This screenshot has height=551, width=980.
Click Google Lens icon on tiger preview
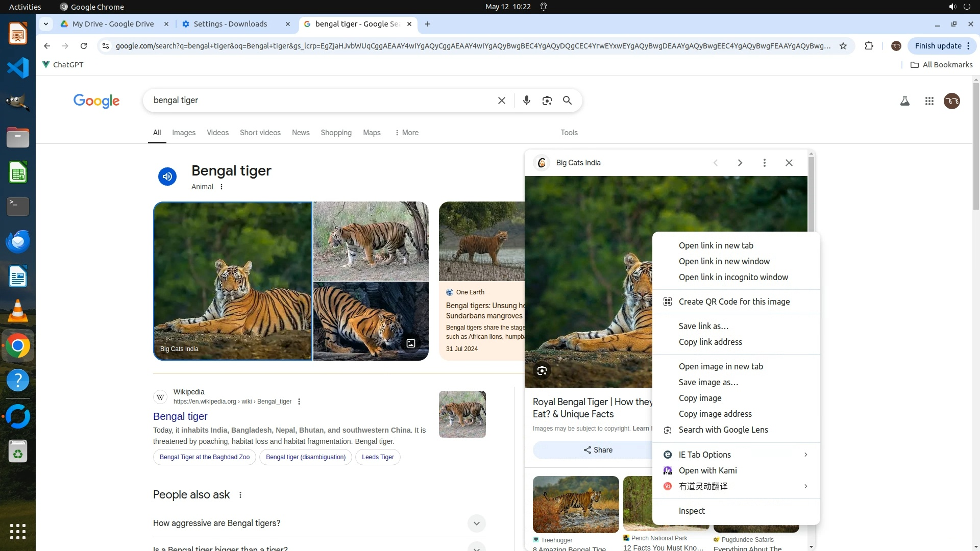(542, 370)
